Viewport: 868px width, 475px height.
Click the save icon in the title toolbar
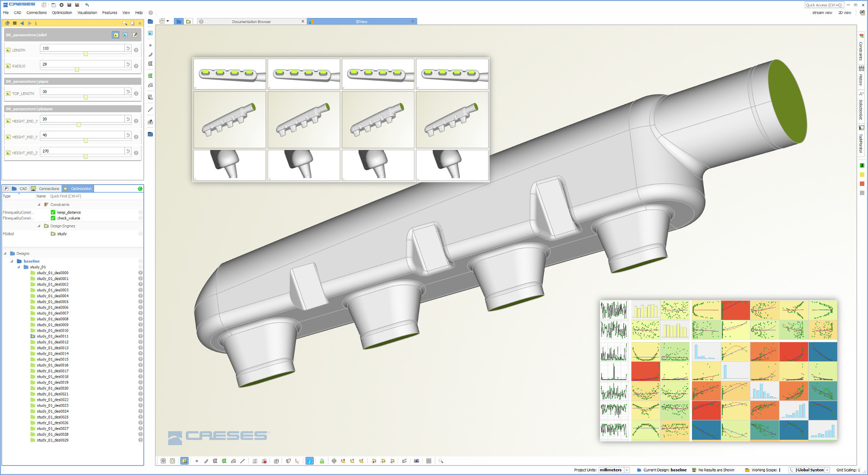point(69,5)
